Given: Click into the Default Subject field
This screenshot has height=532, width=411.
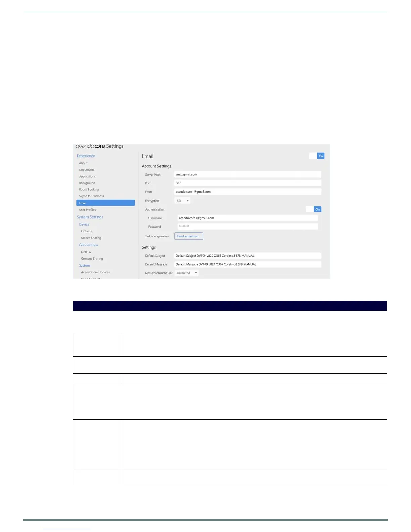Looking at the screenshot, I should click(248, 256).
